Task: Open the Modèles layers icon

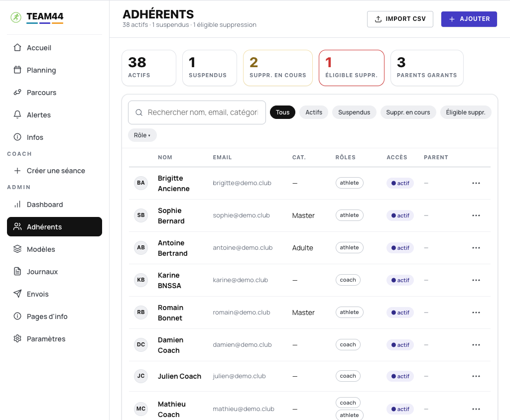Action: click(x=17, y=249)
